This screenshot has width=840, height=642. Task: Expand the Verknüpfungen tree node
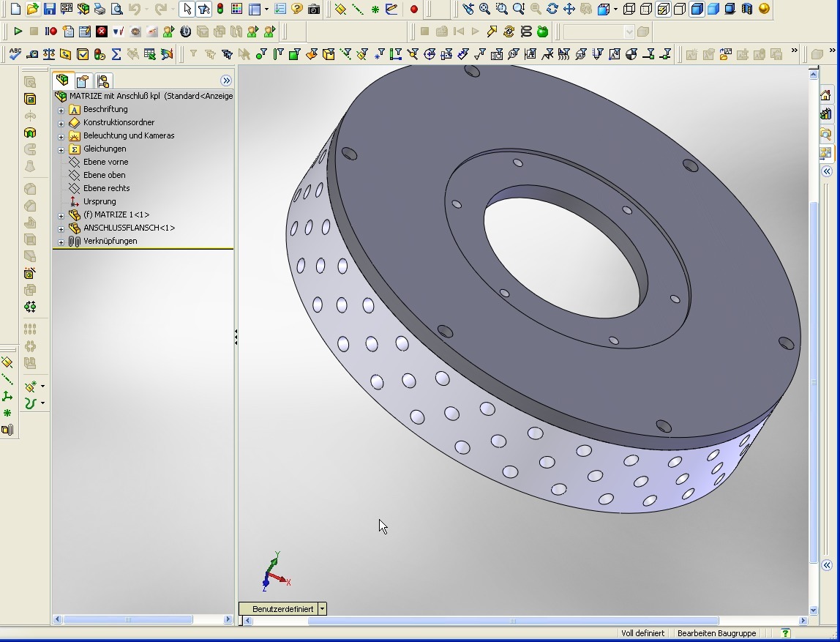click(x=61, y=242)
